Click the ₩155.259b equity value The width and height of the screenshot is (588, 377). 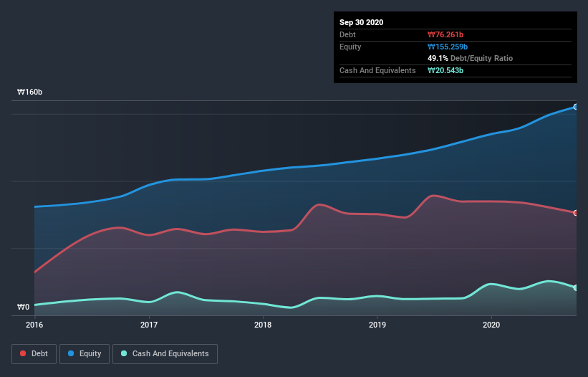(x=448, y=47)
